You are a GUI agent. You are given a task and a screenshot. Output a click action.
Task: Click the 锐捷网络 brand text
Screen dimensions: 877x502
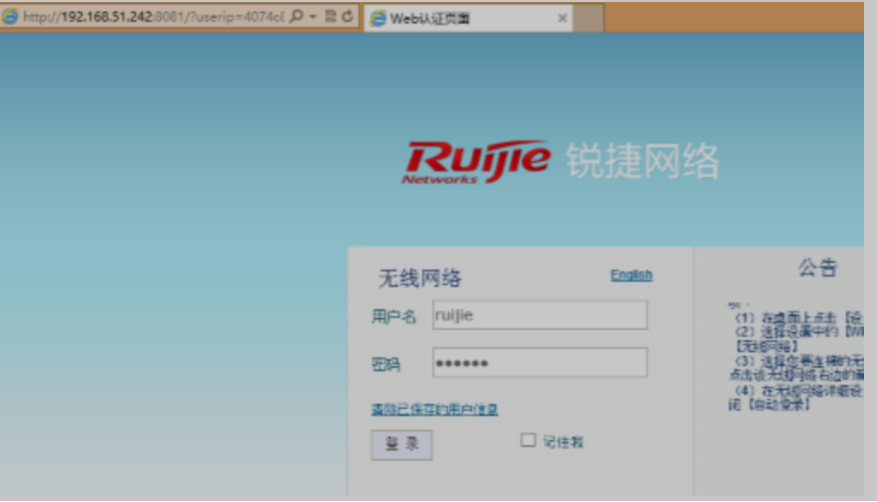tap(643, 161)
